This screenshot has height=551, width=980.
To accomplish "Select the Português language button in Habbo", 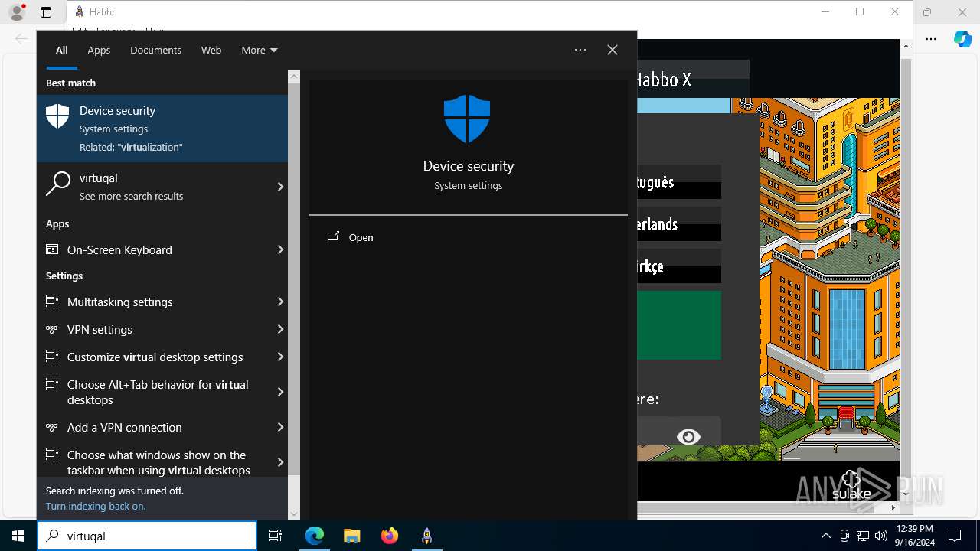I will [x=679, y=182].
